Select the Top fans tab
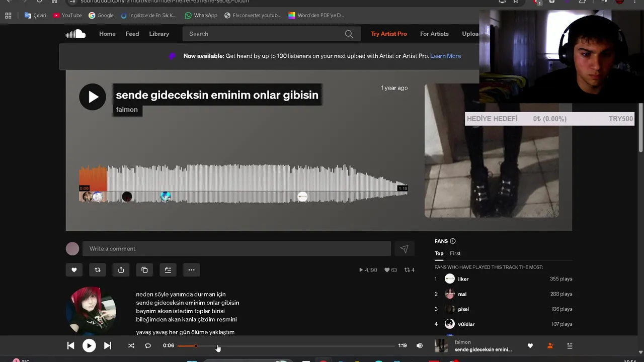Image resolution: width=644 pixels, height=362 pixels. 439,253
